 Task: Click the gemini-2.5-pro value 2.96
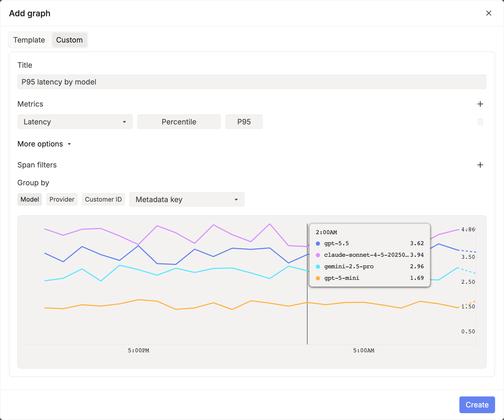(x=417, y=266)
